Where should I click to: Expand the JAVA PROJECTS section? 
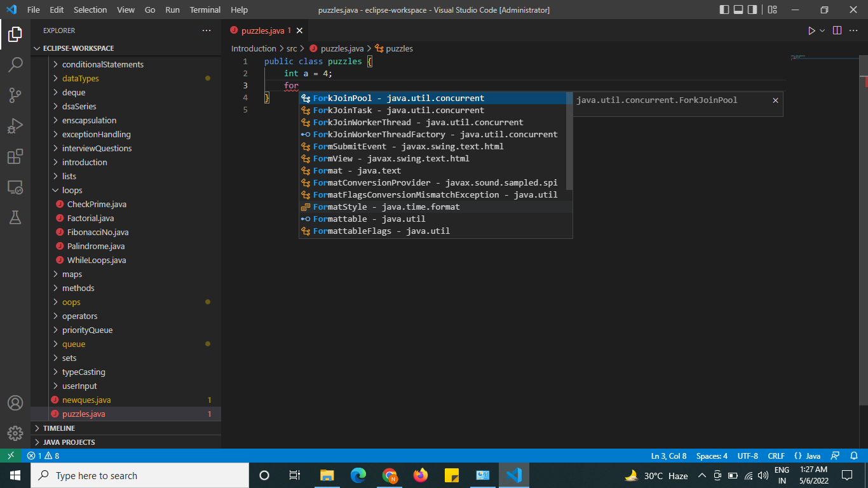(65, 442)
